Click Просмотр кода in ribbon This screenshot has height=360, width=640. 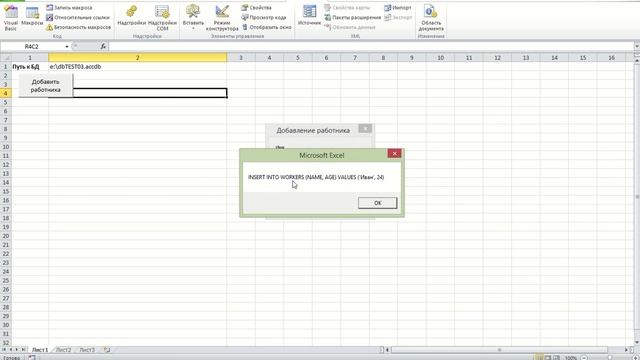coord(263,18)
